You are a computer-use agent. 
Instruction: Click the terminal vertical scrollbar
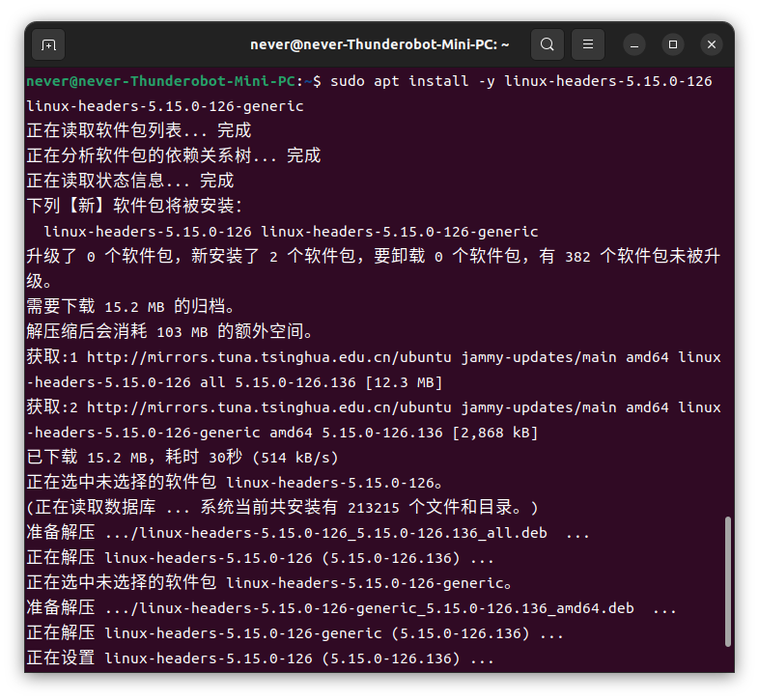(x=727, y=581)
